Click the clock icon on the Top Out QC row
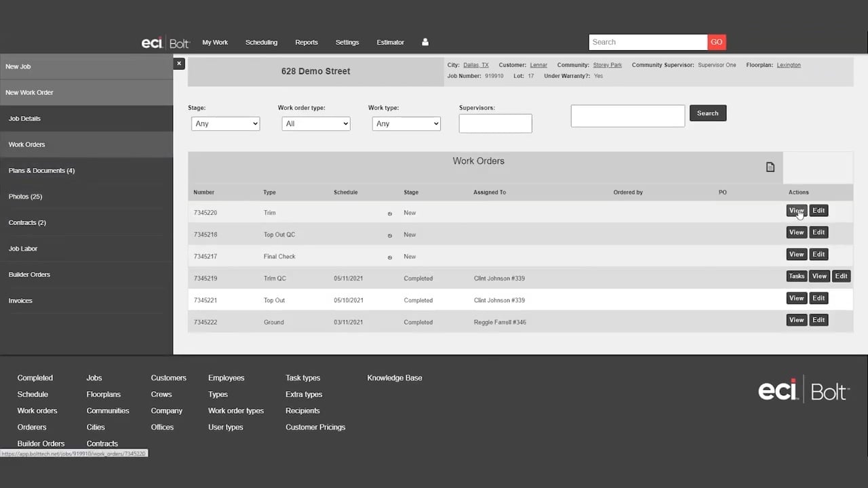 coord(389,235)
